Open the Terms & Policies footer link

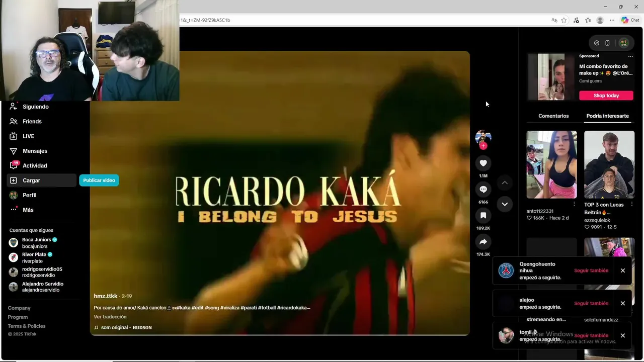pos(27,326)
